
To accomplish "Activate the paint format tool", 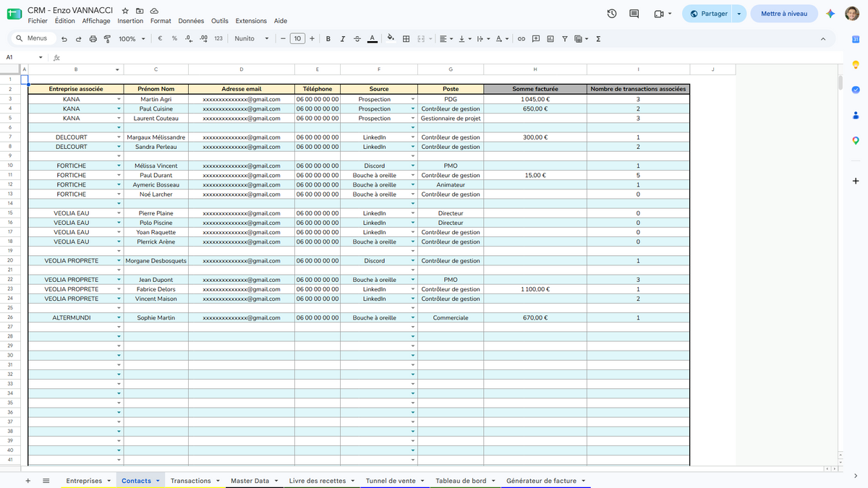I will point(107,39).
